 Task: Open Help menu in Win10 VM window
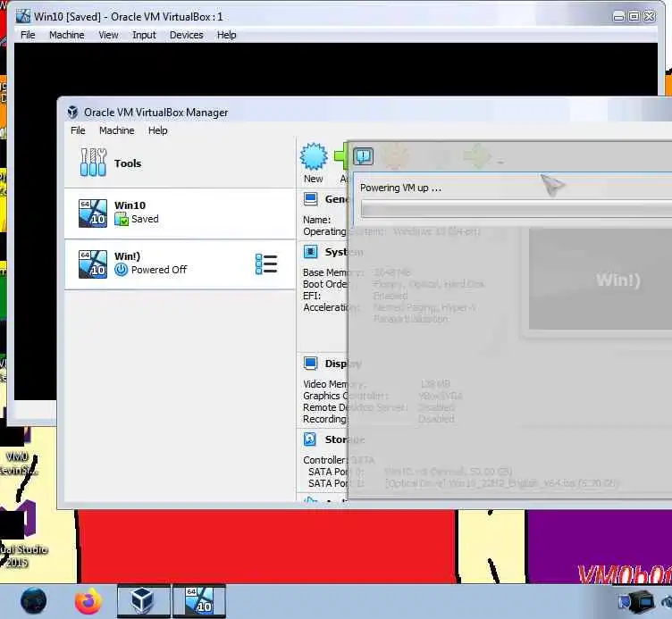(x=226, y=35)
